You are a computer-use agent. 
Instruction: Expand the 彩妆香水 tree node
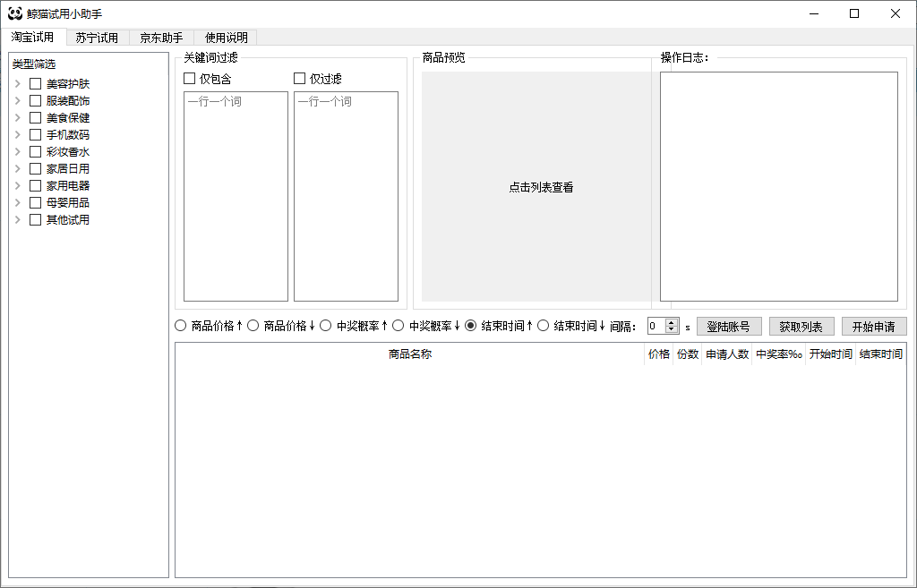(x=18, y=151)
